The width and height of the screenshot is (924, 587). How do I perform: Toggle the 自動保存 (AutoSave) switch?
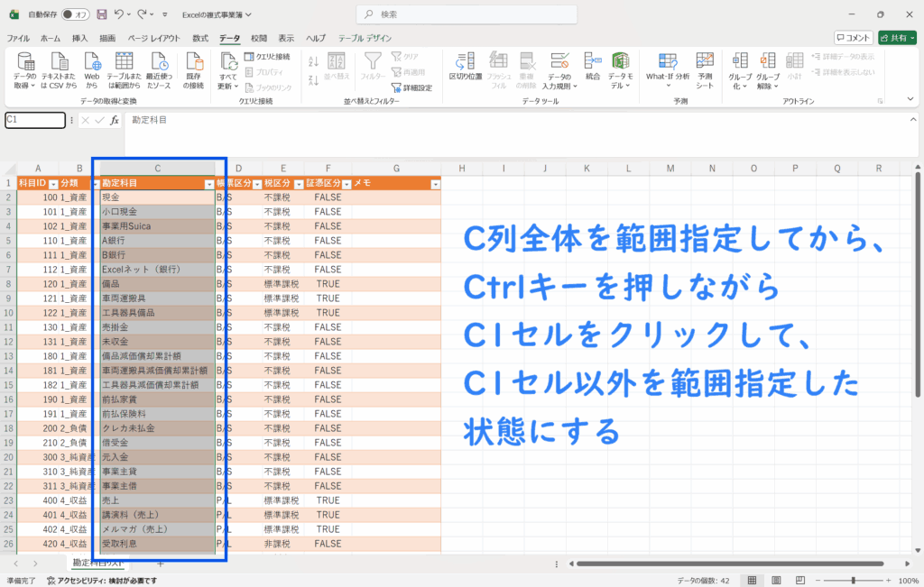75,14
